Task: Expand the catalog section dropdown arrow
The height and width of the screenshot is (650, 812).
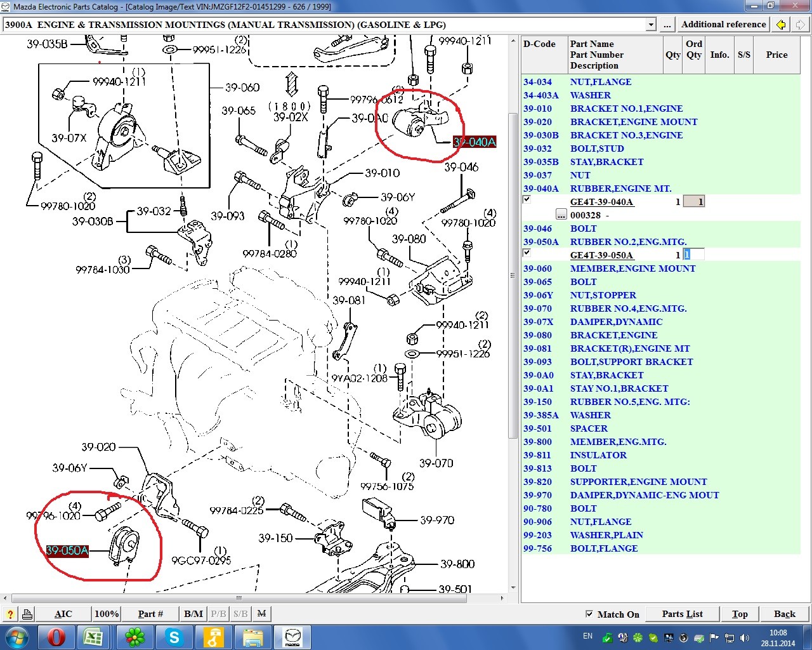Action: click(x=650, y=25)
